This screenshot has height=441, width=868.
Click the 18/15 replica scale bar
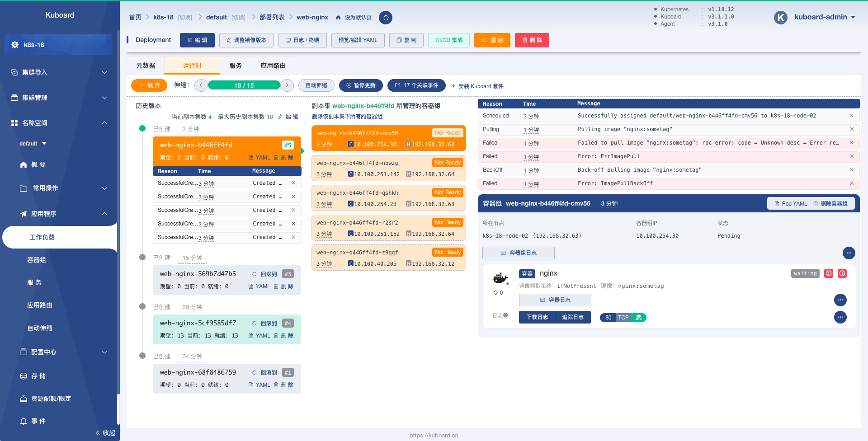pos(244,85)
